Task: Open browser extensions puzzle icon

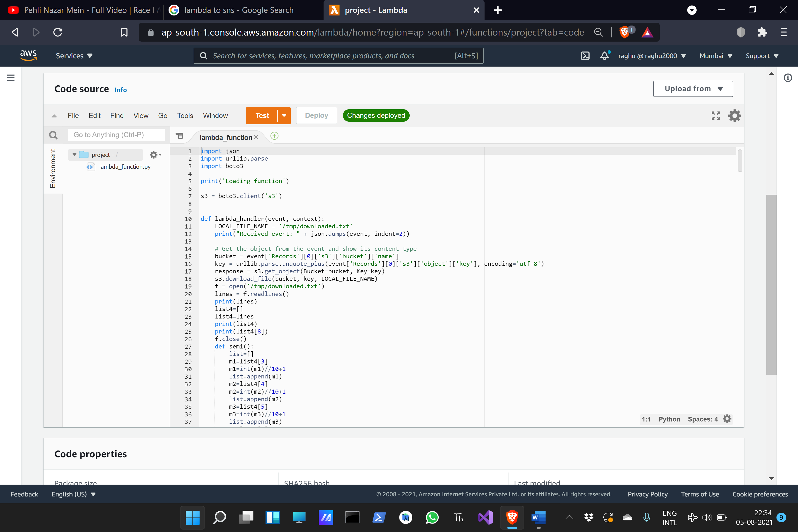Action: pyautogui.click(x=762, y=32)
